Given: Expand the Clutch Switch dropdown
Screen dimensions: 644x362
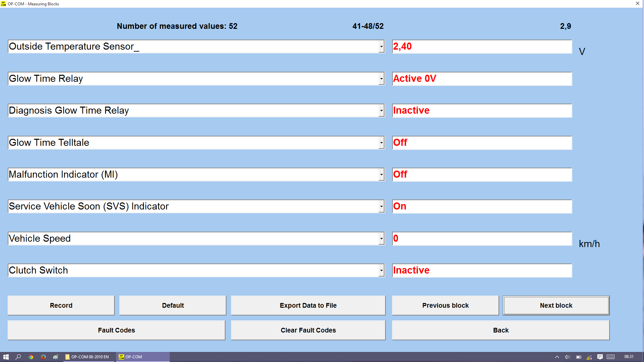Looking at the screenshot, I should click(x=381, y=270).
